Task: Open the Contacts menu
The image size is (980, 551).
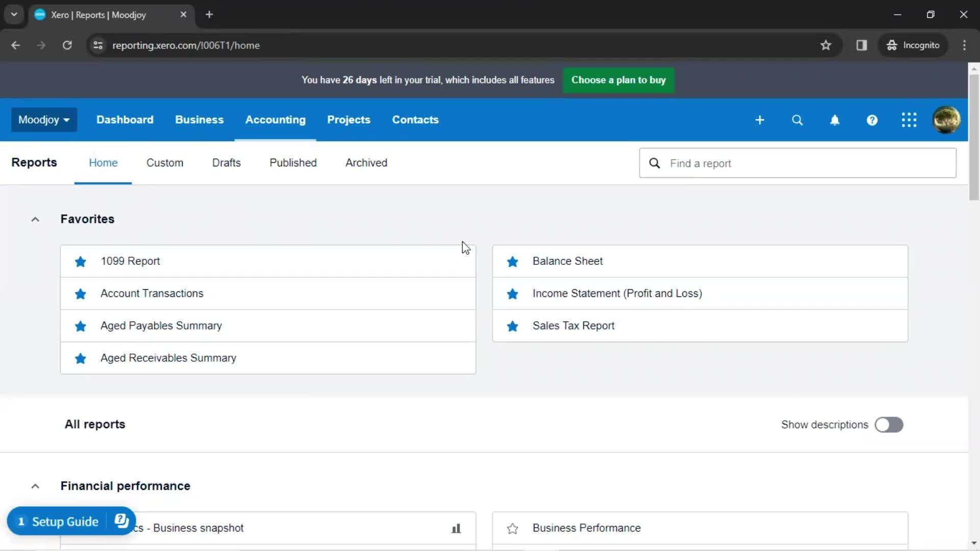Action: pyautogui.click(x=415, y=120)
